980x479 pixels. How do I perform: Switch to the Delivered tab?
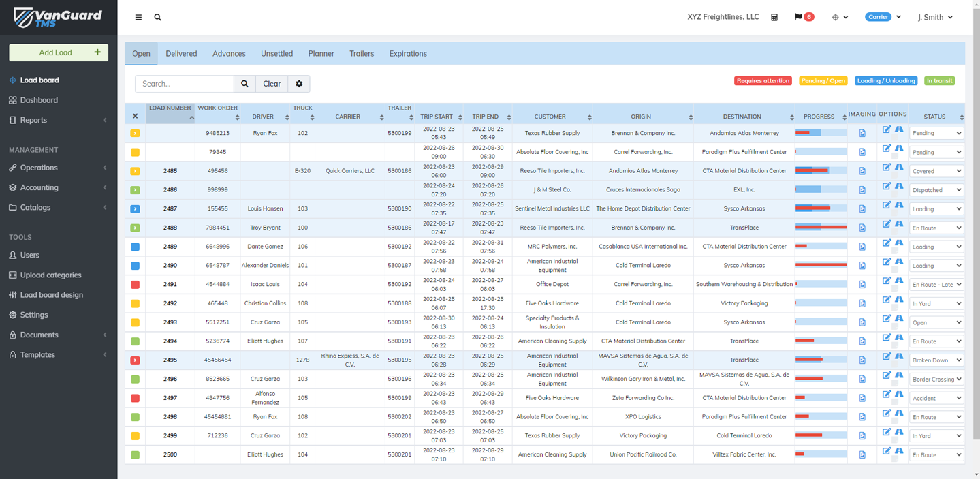(x=181, y=54)
